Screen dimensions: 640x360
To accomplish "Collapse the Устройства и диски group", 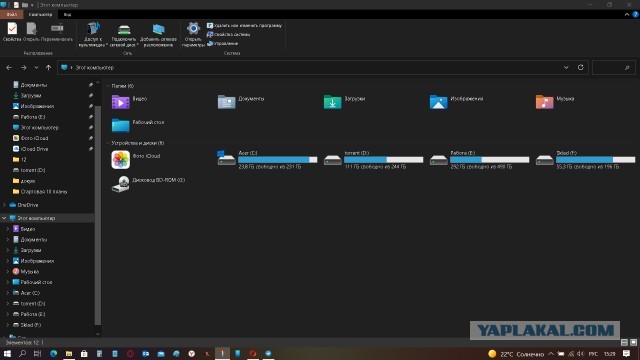I will (x=108, y=143).
